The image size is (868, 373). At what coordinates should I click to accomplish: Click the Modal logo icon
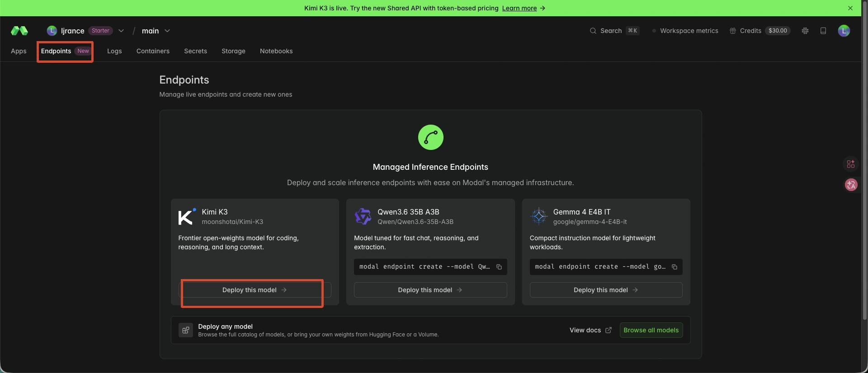coord(19,31)
